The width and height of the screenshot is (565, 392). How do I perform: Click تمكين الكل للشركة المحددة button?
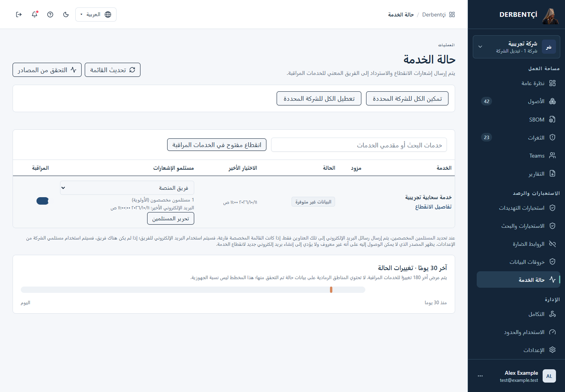pos(407,98)
